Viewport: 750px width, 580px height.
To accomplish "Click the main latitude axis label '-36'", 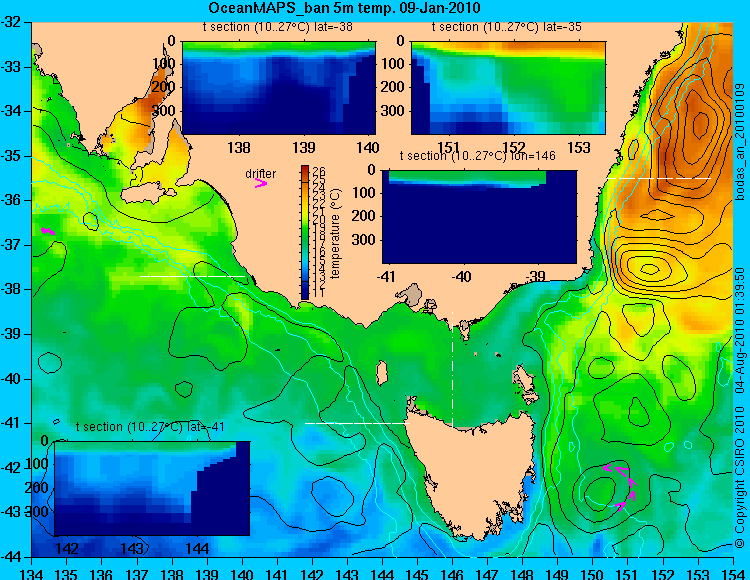I will coord(12,200).
